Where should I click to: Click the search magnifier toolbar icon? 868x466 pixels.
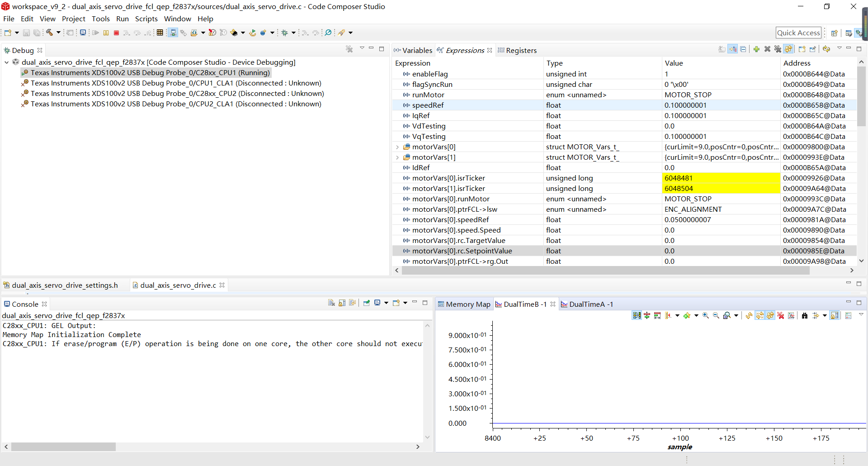click(x=328, y=33)
